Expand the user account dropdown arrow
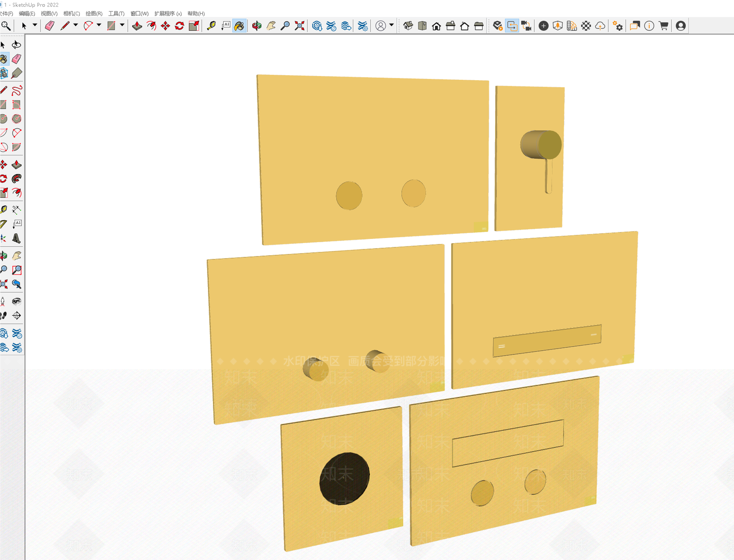734x560 pixels. (x=391, y=25)
